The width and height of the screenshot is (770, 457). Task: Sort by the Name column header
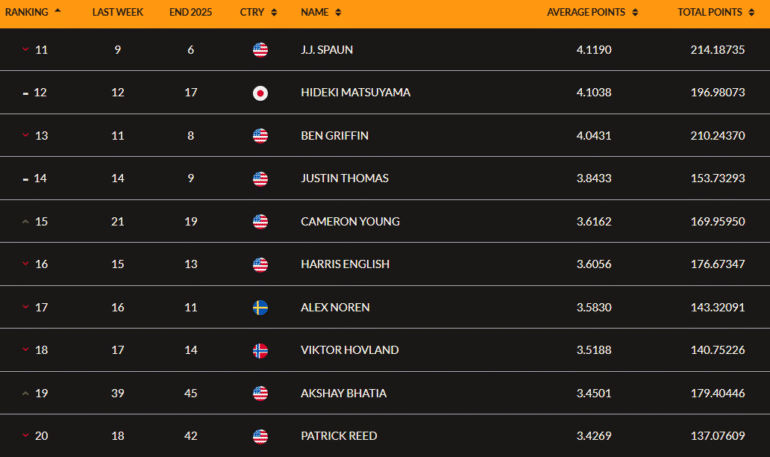point(320,12)
